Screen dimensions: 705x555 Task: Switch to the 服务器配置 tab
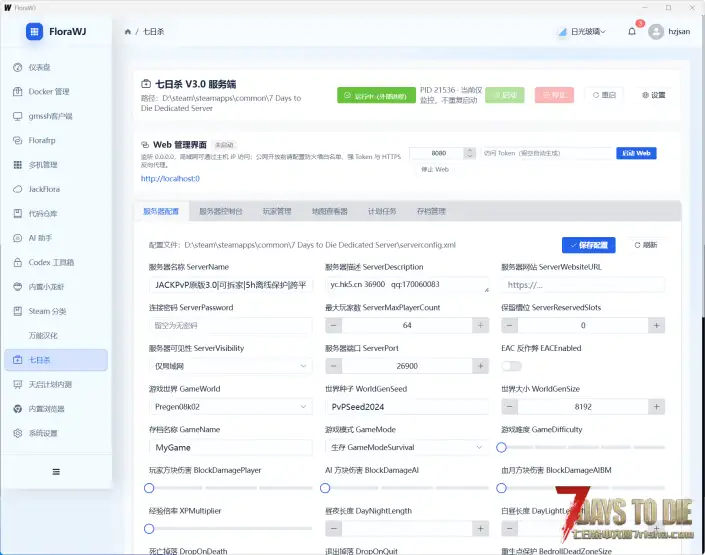[x=161, y=211]
